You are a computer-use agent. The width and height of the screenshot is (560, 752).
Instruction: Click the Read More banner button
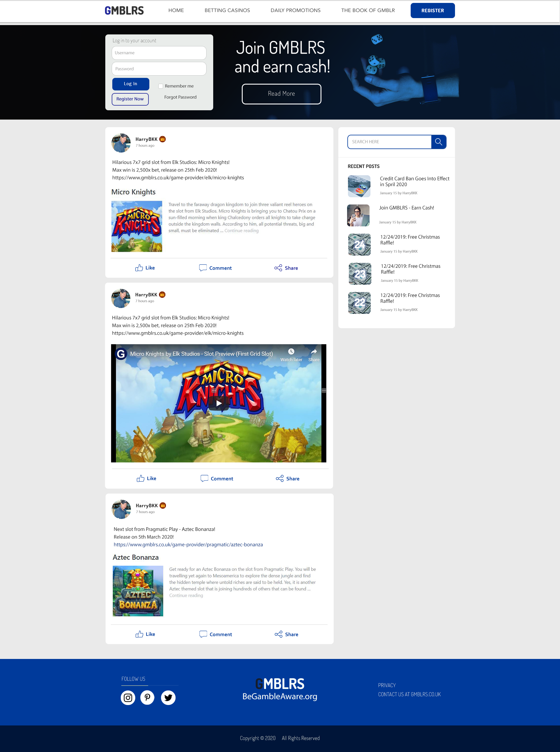[281, 94]
